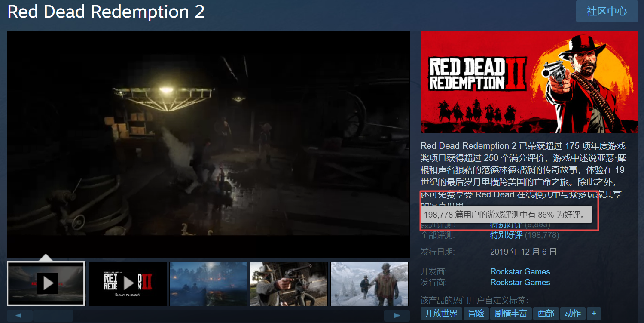Click the thumbnail strip scrollbar handle

pyautogui.click(x=53, y=316)
